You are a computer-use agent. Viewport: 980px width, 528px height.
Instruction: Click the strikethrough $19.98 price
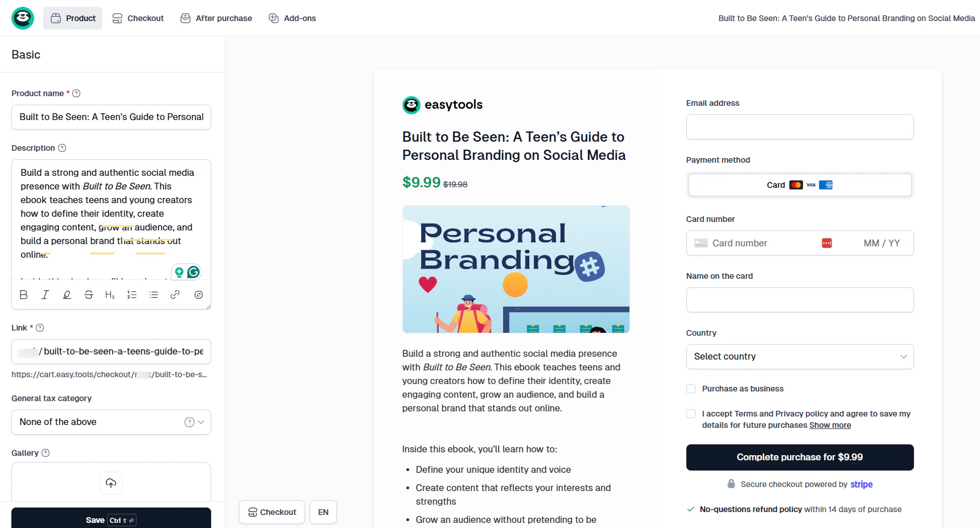(x=455, y=184)
